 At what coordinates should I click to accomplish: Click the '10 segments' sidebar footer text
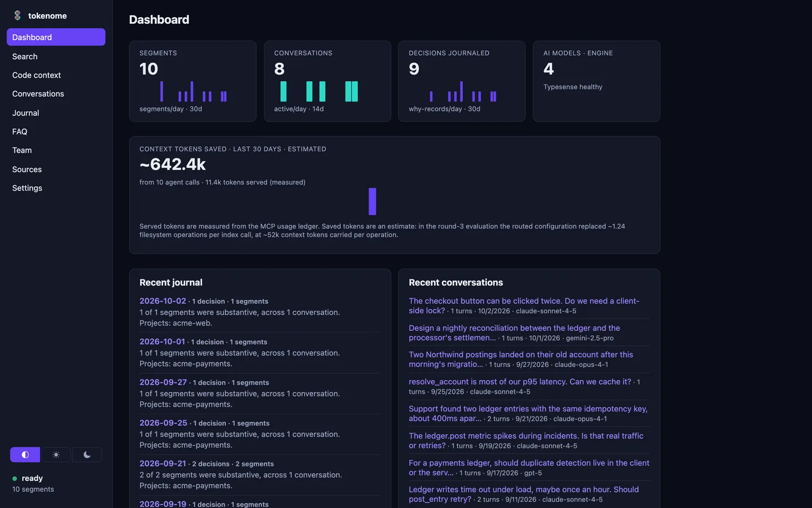[33, 490]
